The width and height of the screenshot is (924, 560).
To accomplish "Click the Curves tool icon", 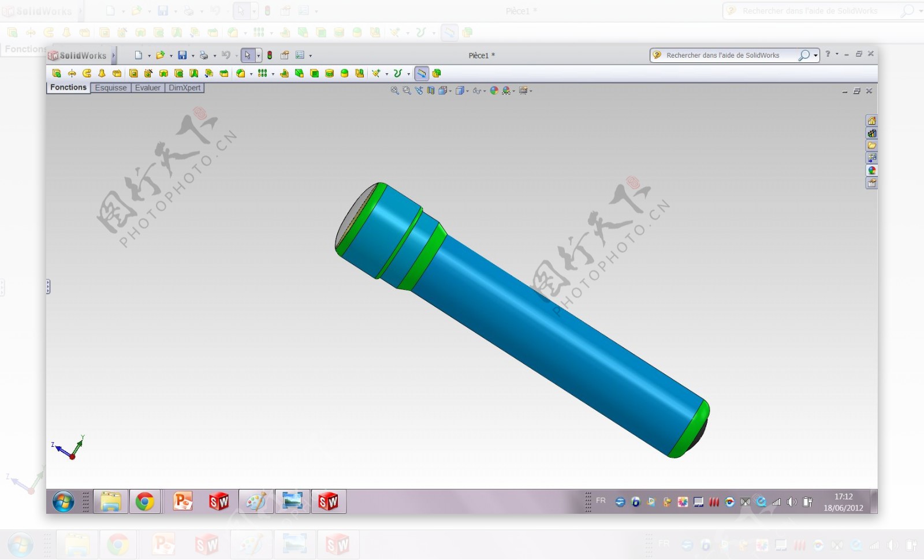I will [x=397, y=73].
